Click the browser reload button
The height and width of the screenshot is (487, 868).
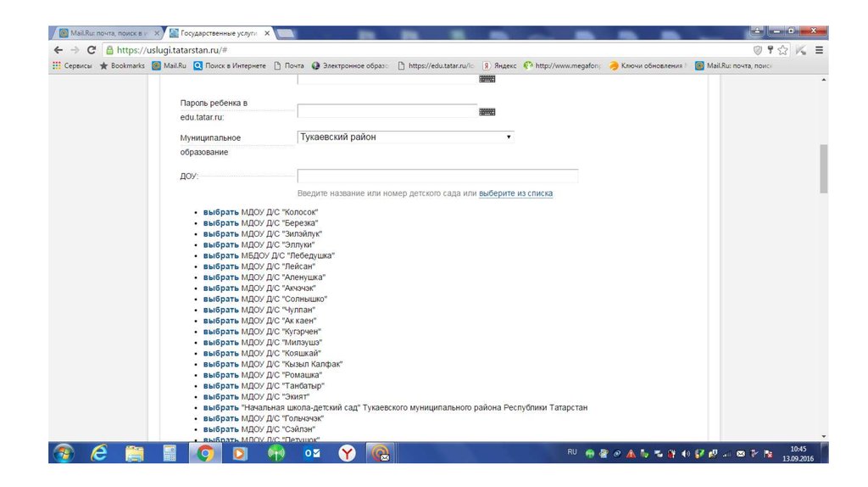coord(91,50)
